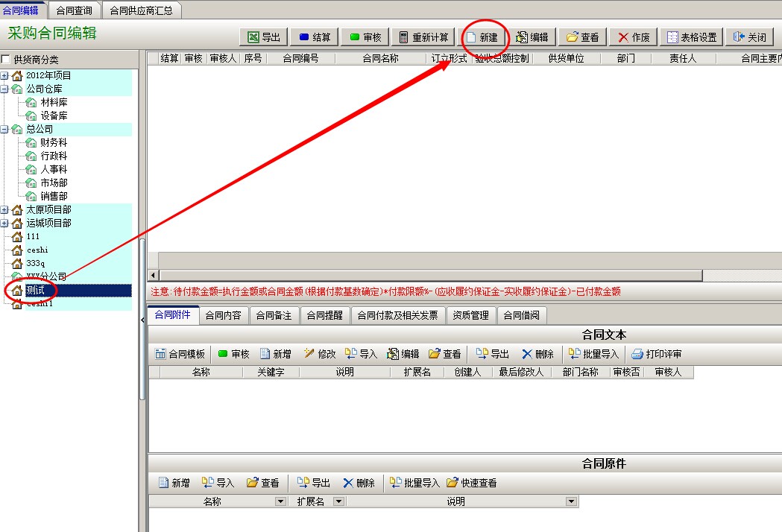The image size is (782, 532).
Task: Open the 名称 column filter dropdown
Action: [x=281, y=502]
